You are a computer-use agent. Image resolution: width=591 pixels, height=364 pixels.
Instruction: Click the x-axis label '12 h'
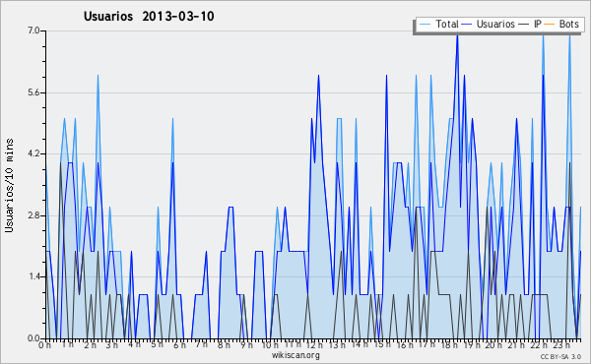pyautogui.click(x=314, y=344)
